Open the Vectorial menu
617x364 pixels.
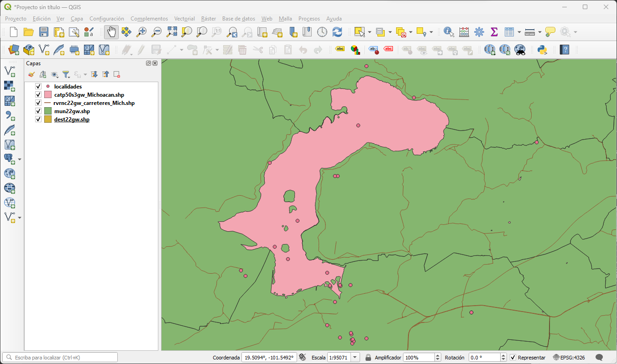(184, 19)
